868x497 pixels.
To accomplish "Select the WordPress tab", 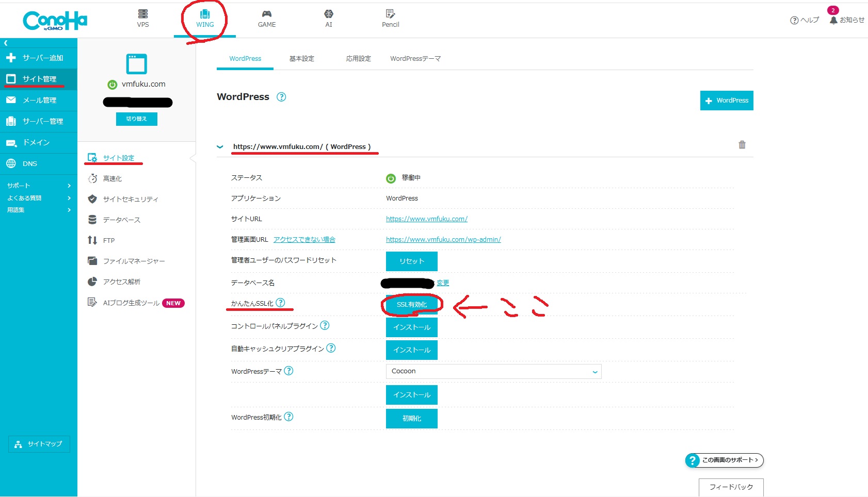I will [245, 59].
